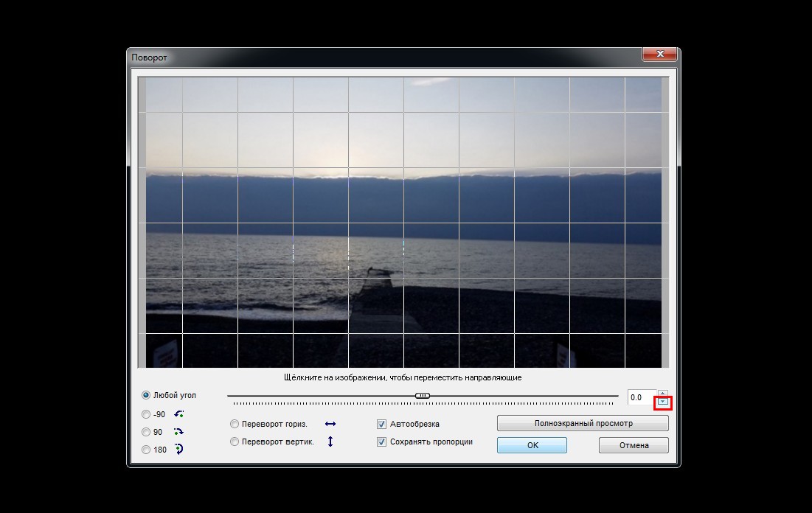Click the rotation angle slider handle

click(423, 396)
